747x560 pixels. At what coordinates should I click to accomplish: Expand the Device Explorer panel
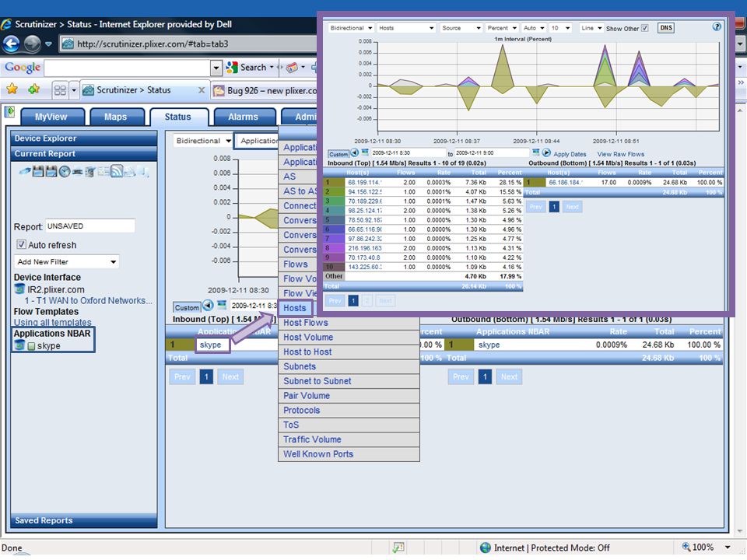point(84,138)
